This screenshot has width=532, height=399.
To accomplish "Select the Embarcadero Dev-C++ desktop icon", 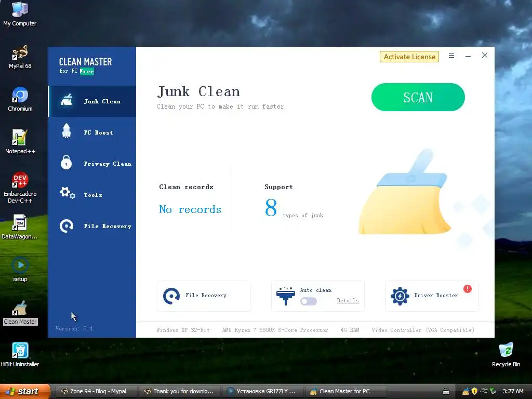I will [20, 188].
